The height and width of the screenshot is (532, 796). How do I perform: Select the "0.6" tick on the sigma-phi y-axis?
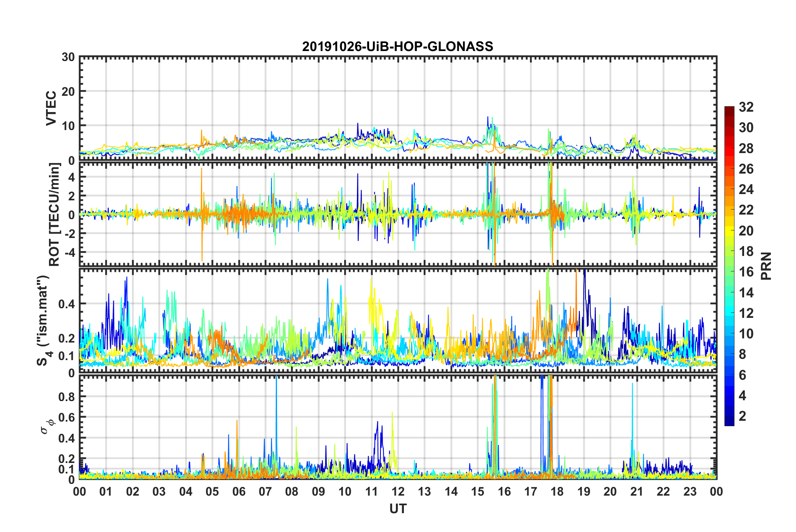point(67,417)
